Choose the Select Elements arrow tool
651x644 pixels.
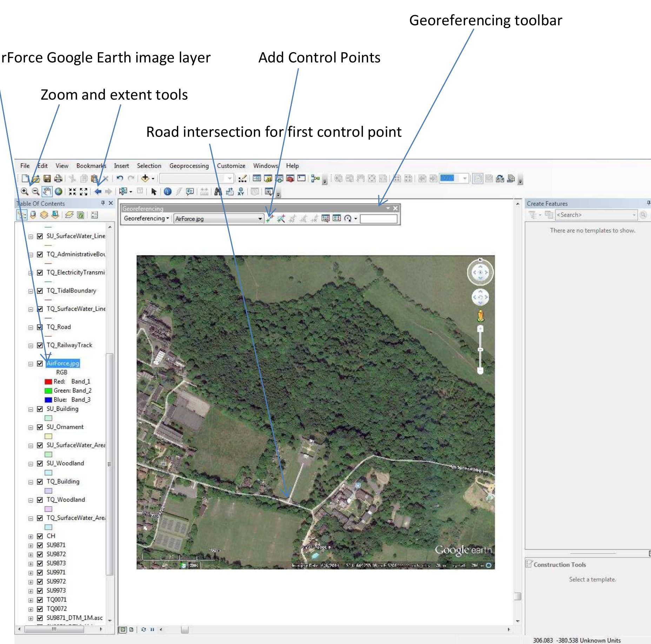pyautogui.click(x=154, y=192)
